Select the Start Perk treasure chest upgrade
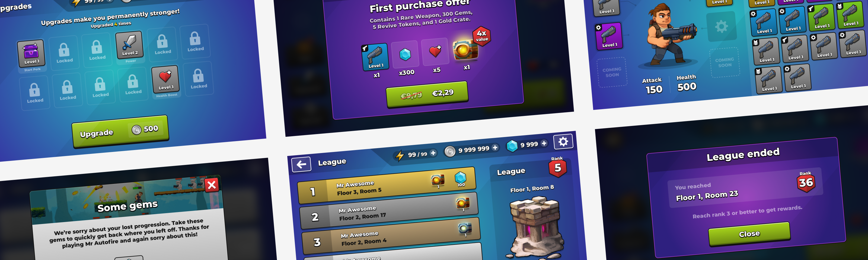 (x=31, y=53)
